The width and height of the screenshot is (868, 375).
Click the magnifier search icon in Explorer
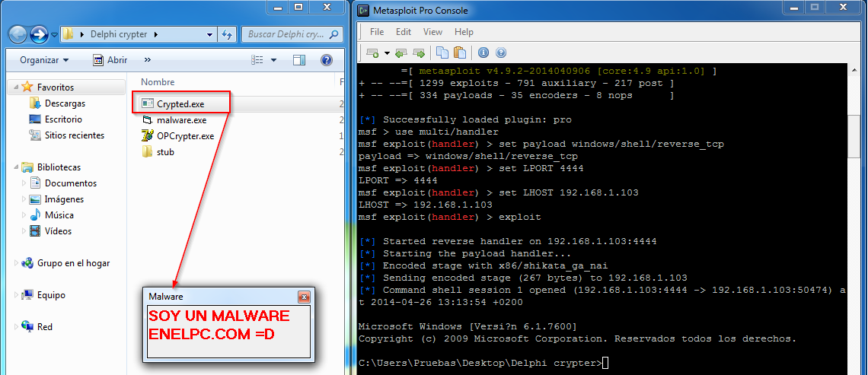[333, 34]
